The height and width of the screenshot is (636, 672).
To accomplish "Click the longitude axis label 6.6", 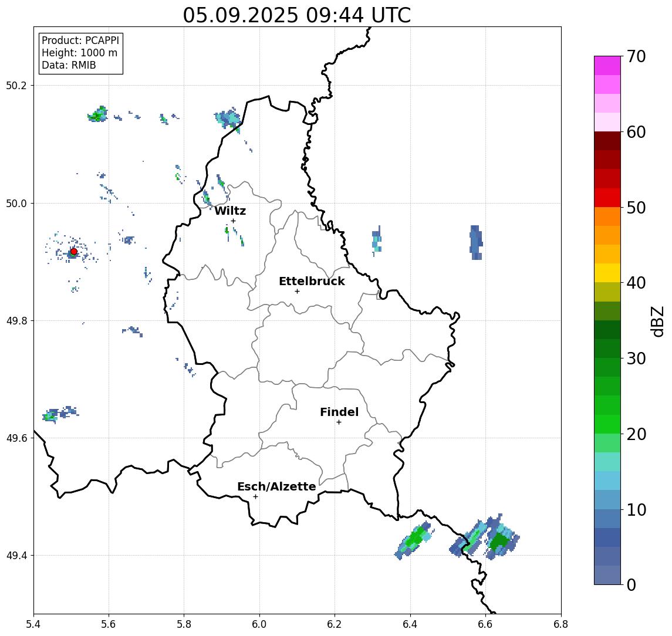I will tap(486, 624).
